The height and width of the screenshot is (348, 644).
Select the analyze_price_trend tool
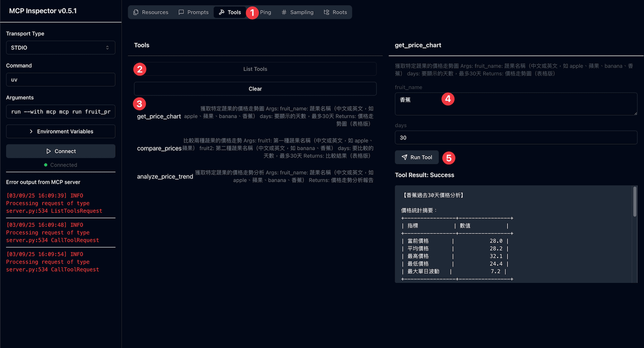click(x=165, y=176)
